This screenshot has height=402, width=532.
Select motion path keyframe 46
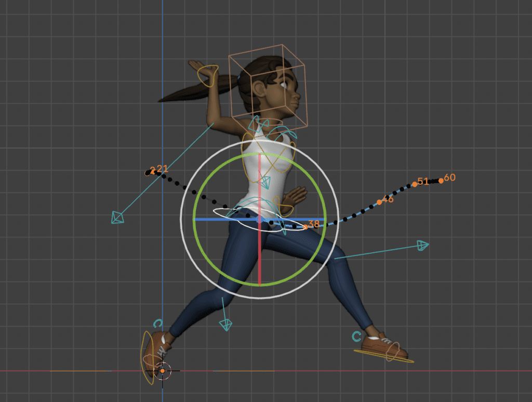379,202
